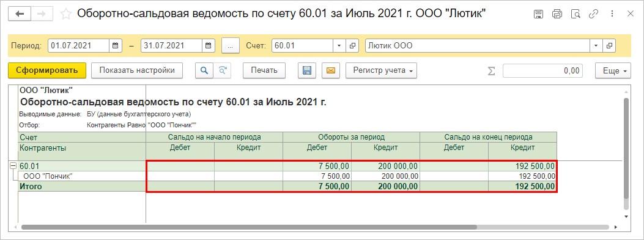This screenshot has width=644, height=240.
Task: Click the Печать button
Action: [264, 70]
